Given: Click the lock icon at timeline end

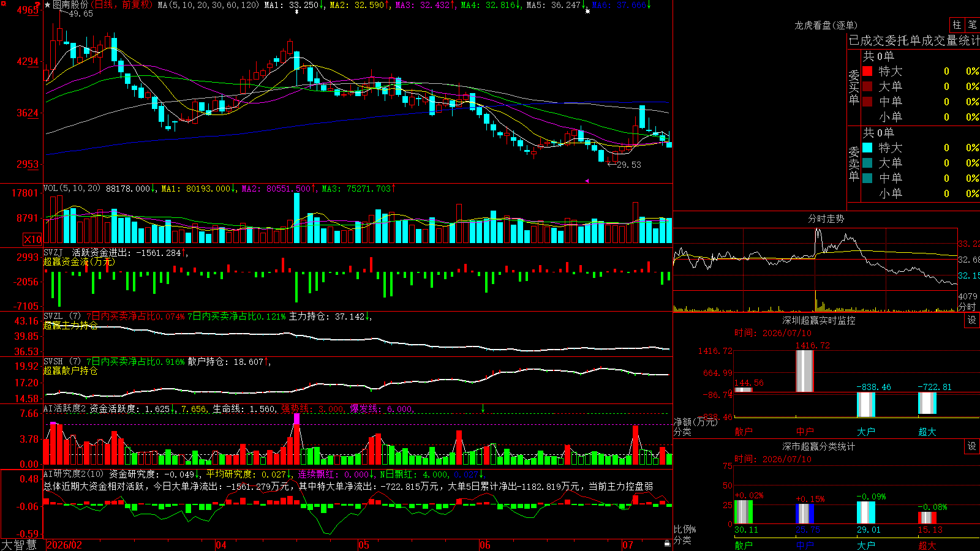Looking at the screenshot, I should [x=668, y=544].
